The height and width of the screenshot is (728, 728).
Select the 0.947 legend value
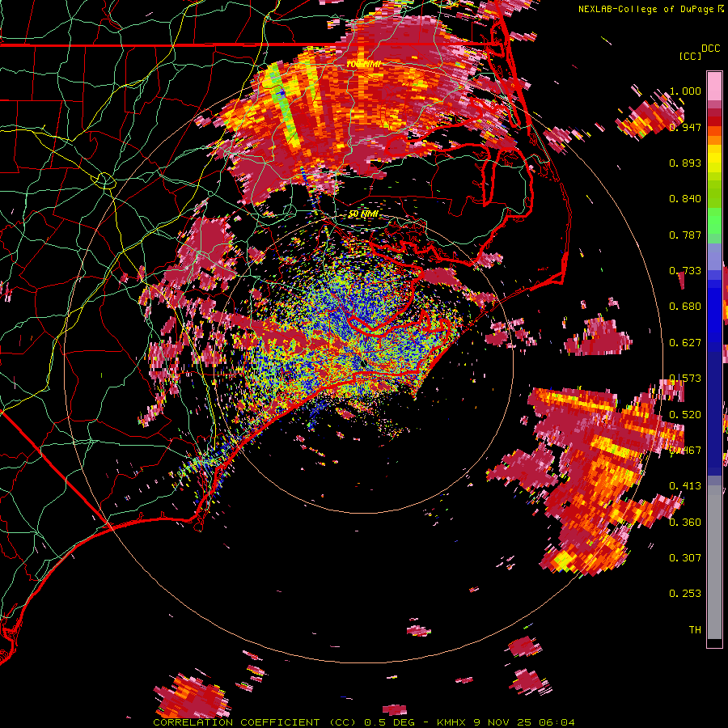685,127
